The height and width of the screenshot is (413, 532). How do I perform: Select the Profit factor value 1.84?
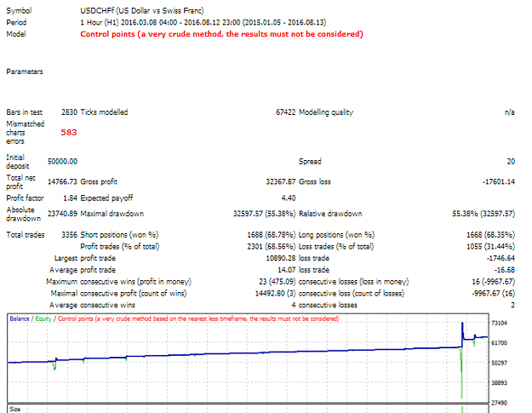tap(71, 198)
